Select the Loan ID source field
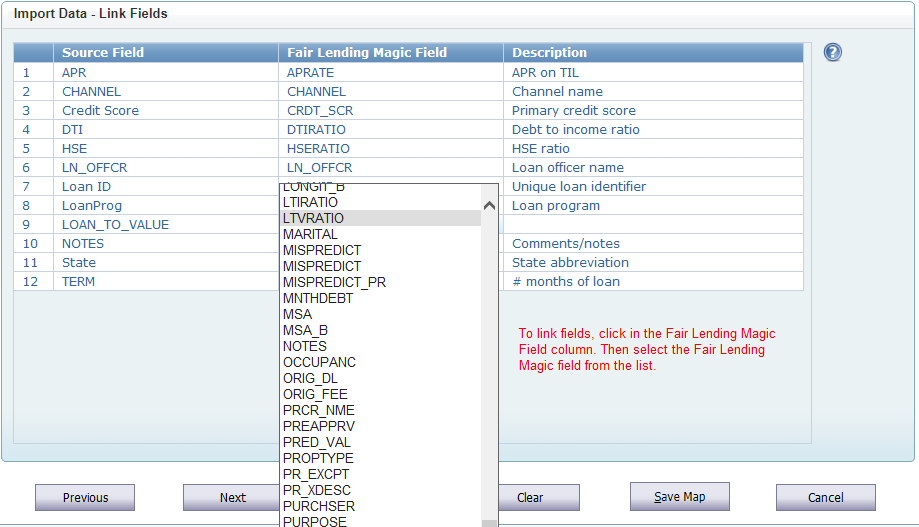Image resolution: width=919 pixels, height=527 pixels. click(x=166, y=186)
